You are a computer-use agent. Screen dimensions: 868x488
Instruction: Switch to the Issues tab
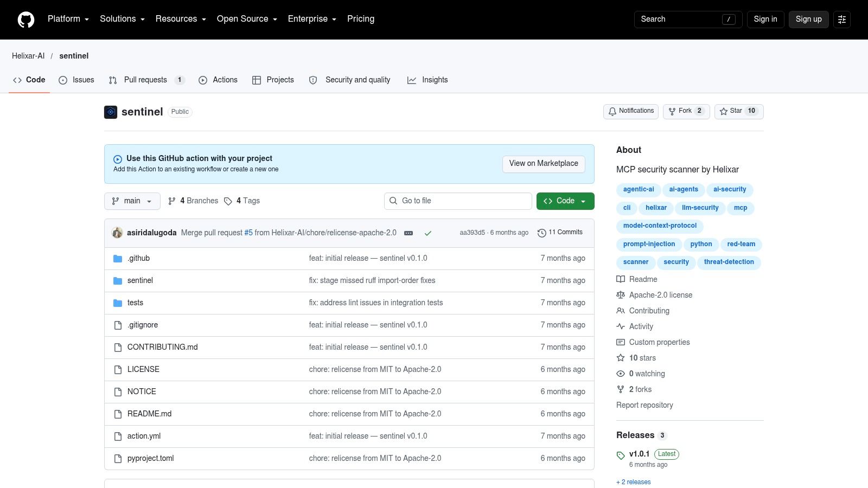click(x=76, y=80)
